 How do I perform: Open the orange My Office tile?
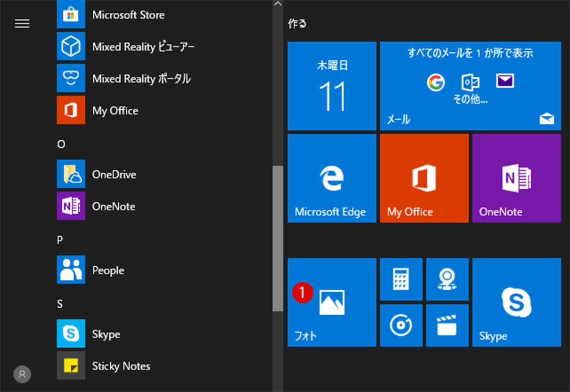pyautogui.click(x=424, y=178)
